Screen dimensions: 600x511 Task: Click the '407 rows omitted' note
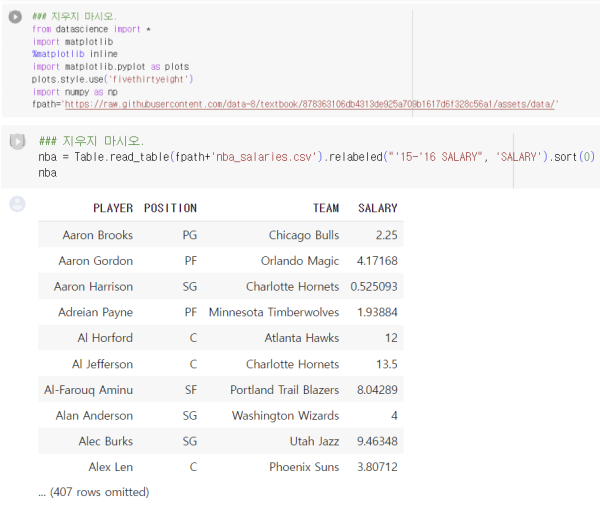tap(94, 492)
